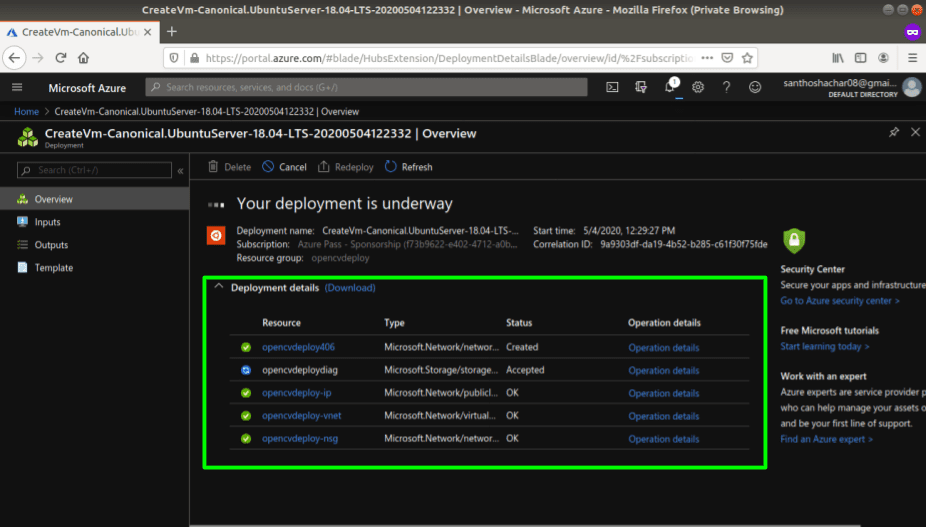Pin this blade to the dashboard
Image resolution: width=926 pixels, height=527 pixels.
894,132
